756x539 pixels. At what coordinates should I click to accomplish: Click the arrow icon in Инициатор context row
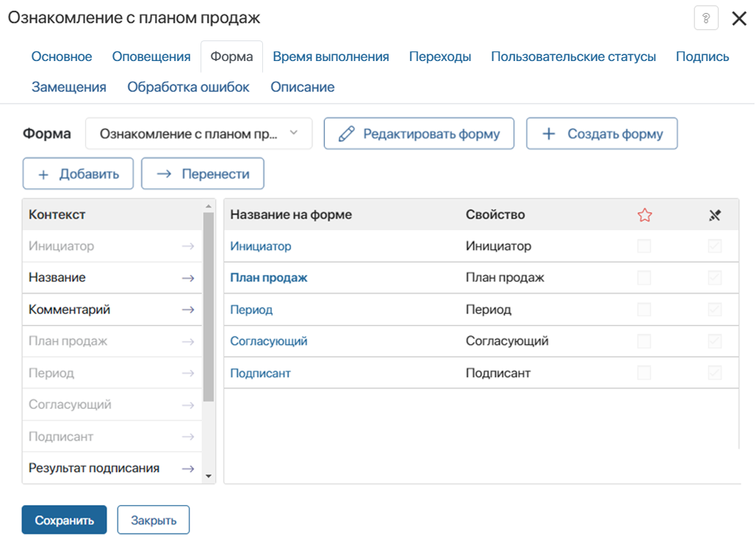[188, 246]
